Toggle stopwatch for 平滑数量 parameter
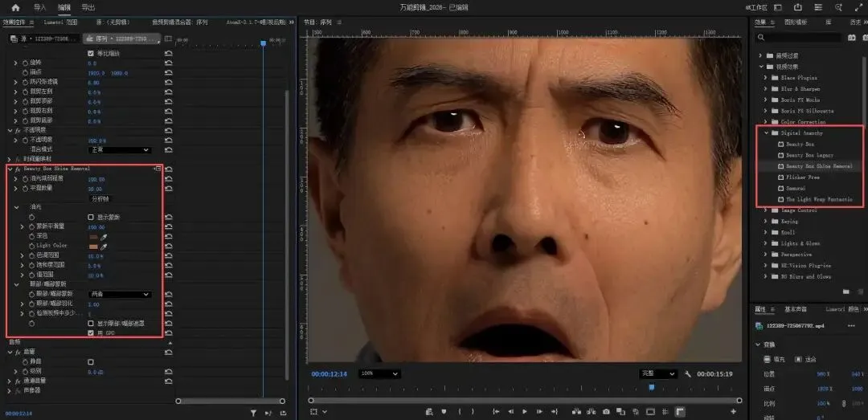Screen dimensions: 868x420 coord(25,189)
